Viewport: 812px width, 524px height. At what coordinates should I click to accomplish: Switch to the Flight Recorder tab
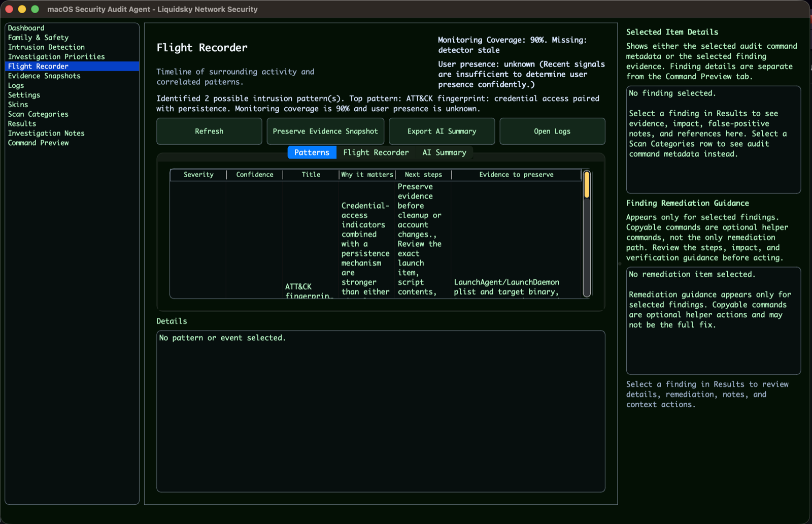tap(376, 152)
